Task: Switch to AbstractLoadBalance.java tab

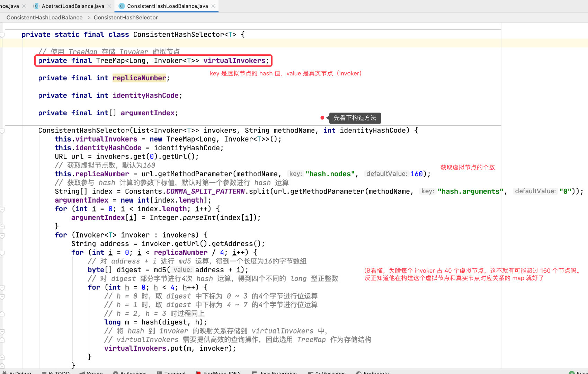Action: point(73,6)
